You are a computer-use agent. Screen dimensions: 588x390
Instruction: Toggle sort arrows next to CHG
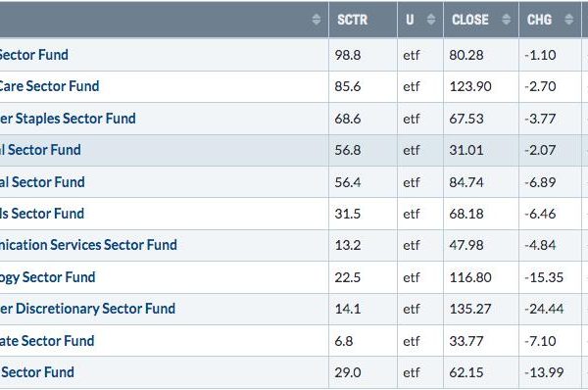point(568,20)
